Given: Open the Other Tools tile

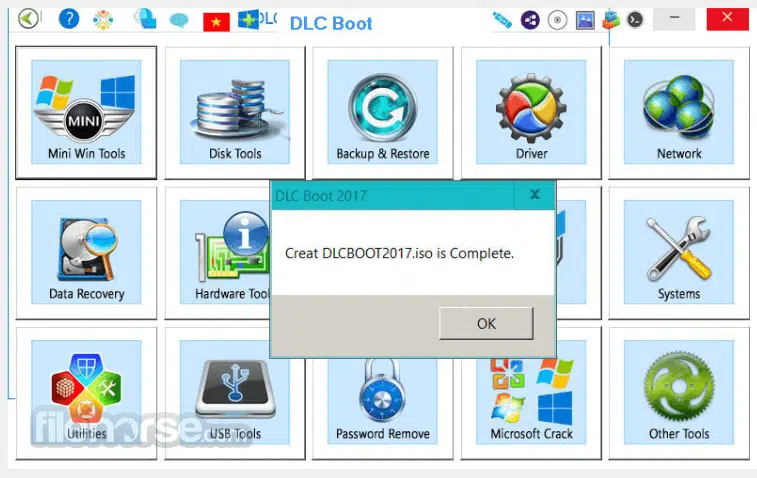Looking at the screenshot, I should point(679,393).
